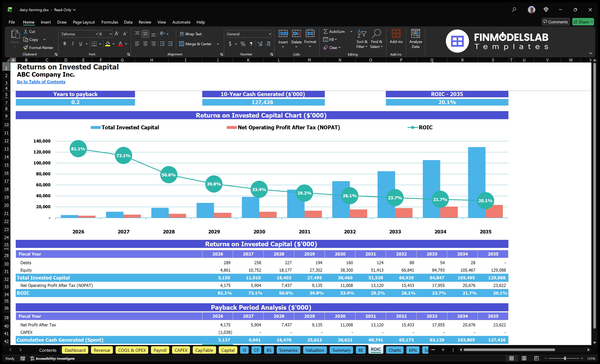Toggle bold formatting

pyautogui.click(x=65, y=44)
